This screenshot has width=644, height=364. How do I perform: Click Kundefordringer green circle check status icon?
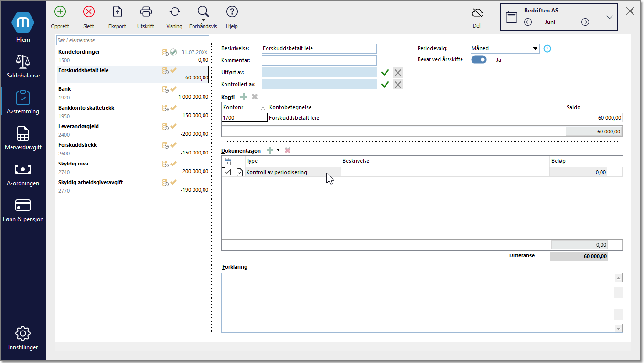click(173, 52)
